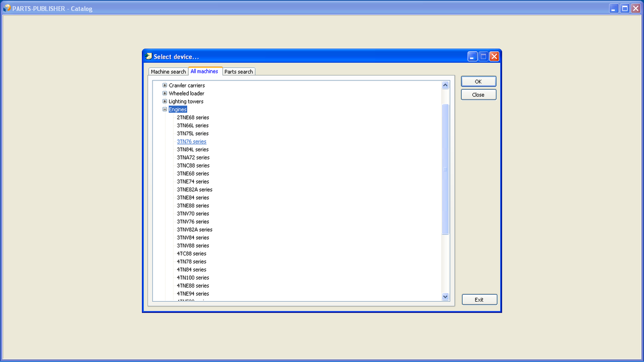Open the 3TN76 series link

[x=192, y=142]
